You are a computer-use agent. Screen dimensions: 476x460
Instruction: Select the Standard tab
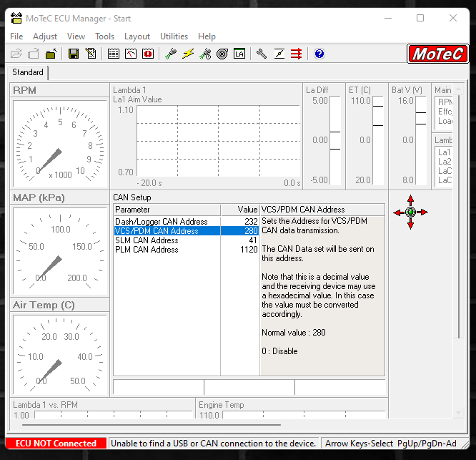[28, 72]
